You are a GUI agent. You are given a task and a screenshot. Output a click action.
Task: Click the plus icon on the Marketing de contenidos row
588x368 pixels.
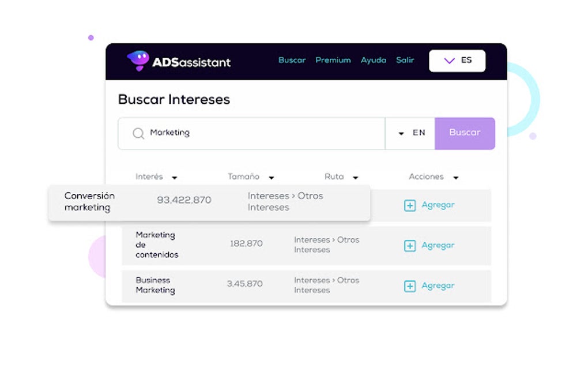pyautogui.click(x=410, y=245)
